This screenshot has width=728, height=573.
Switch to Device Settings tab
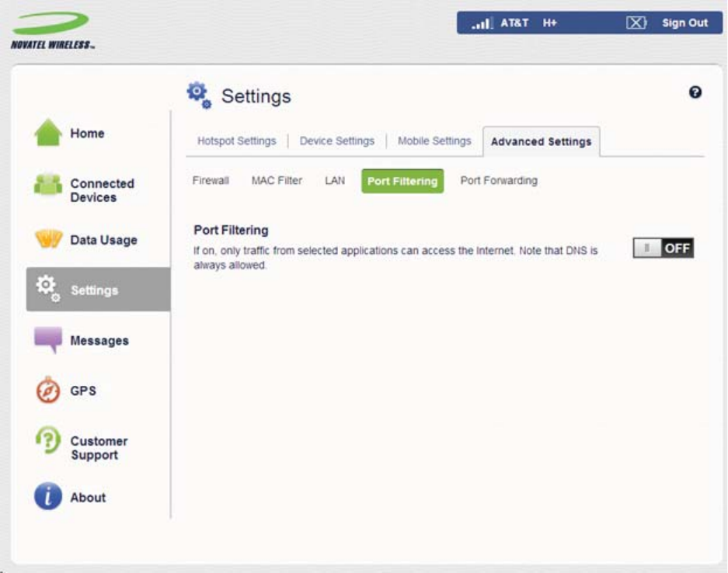point(336,141)
